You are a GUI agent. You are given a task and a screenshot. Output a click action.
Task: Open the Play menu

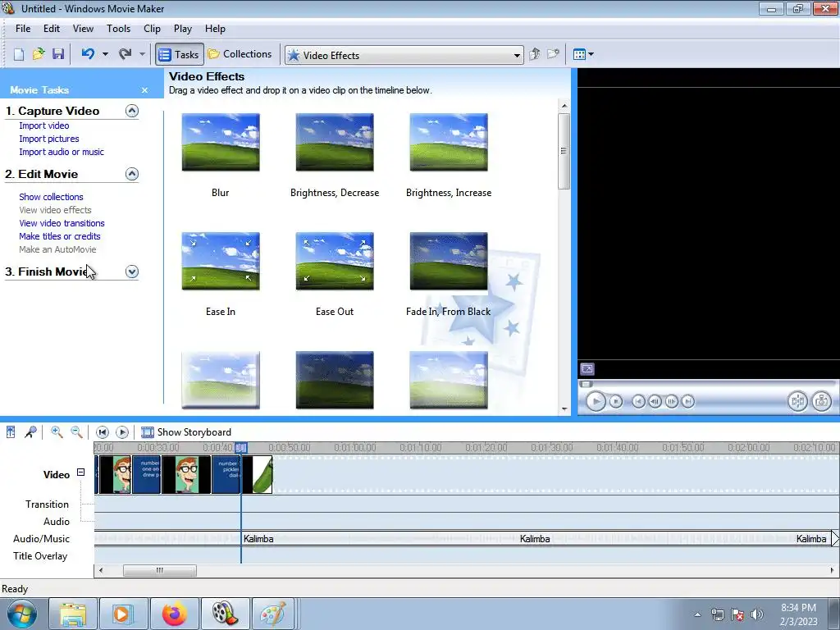(183, 29)
